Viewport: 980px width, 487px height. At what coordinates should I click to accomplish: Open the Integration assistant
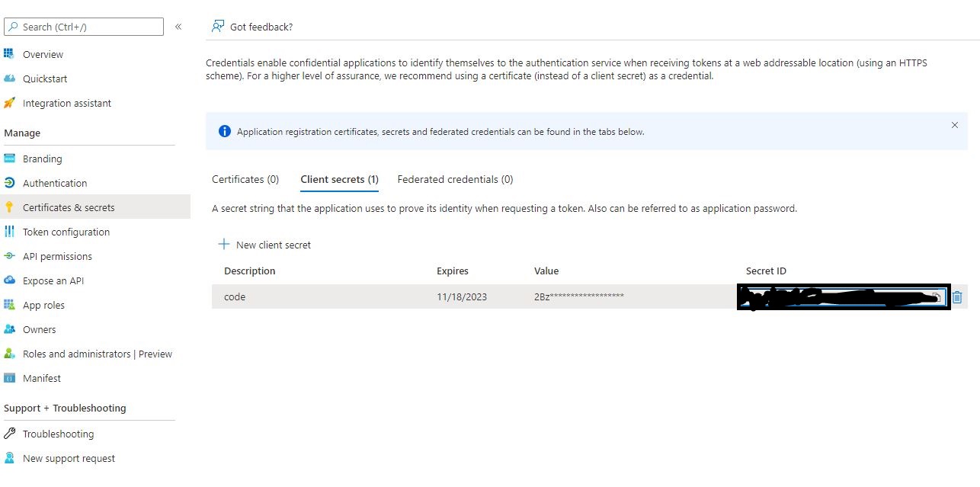coord(66,103)
